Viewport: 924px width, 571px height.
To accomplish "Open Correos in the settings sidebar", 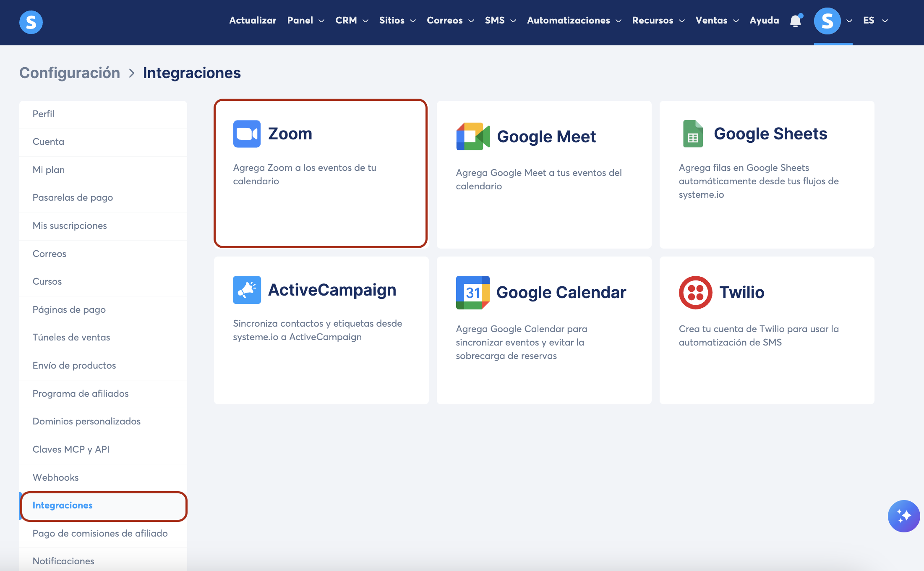I will 103,254.
